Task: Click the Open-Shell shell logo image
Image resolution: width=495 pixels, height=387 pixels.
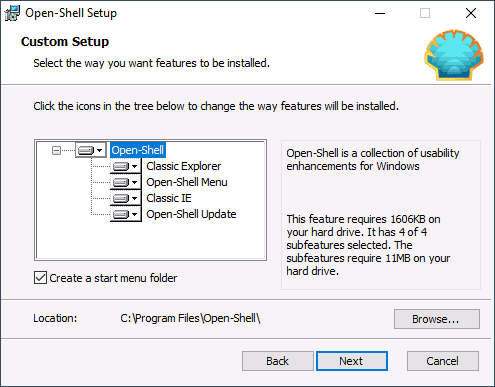Action: click(454, 55)
